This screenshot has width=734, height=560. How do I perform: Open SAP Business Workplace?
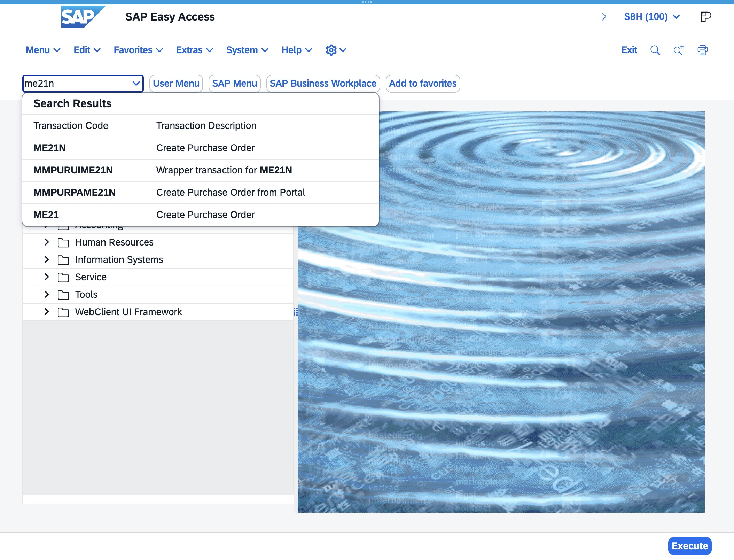323,84
